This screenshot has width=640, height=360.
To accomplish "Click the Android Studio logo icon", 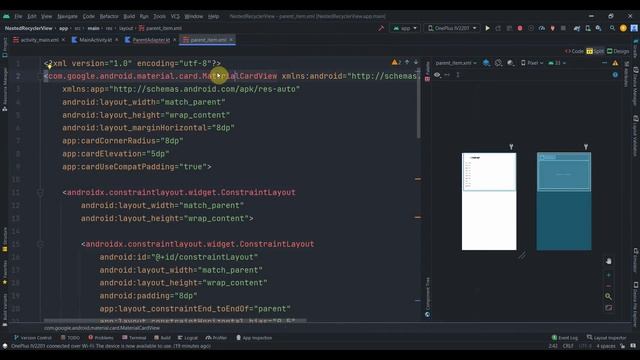I will click(6, 16).
